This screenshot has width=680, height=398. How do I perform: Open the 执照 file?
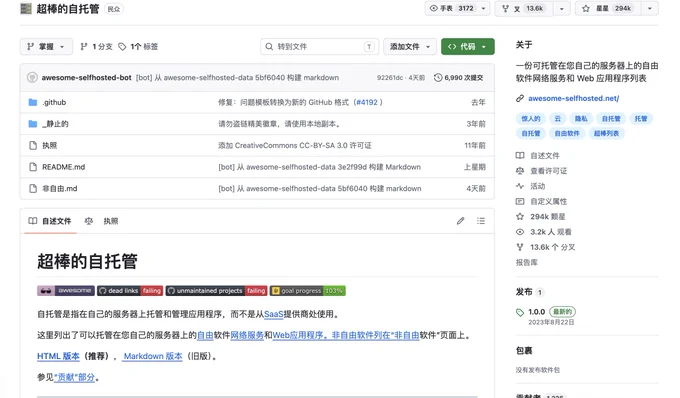point(49,145)
